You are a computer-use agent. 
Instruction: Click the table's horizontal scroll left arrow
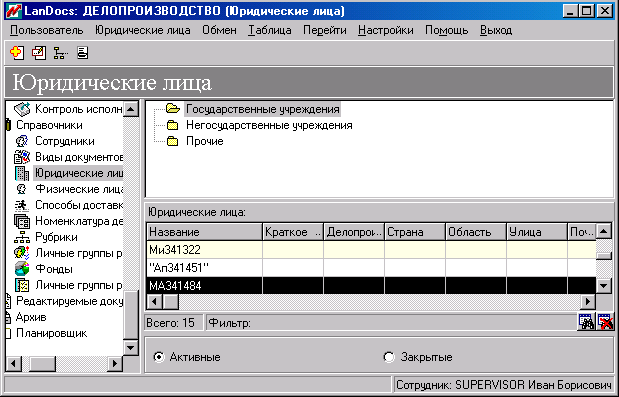click(x=154, y=302)
